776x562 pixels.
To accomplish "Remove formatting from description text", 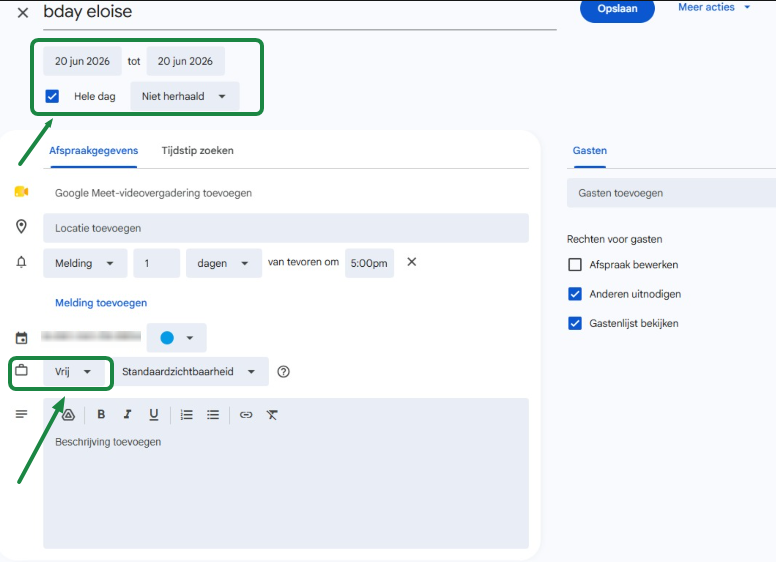I will coord(272,415).
